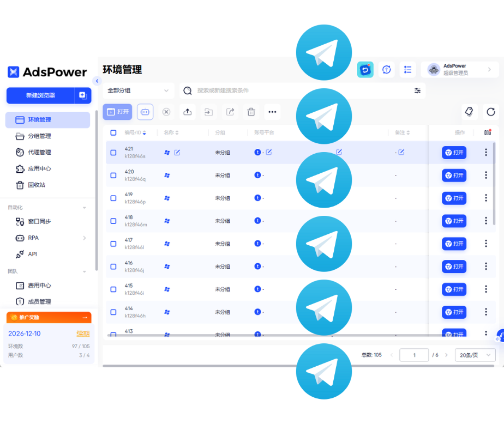Open search filter settings icon

(417, 90)
